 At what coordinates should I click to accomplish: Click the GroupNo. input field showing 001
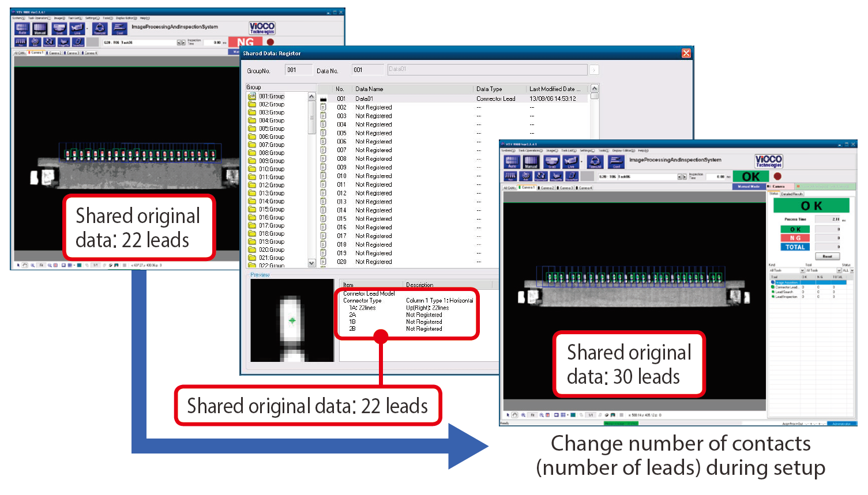click(x=298, y=70)
